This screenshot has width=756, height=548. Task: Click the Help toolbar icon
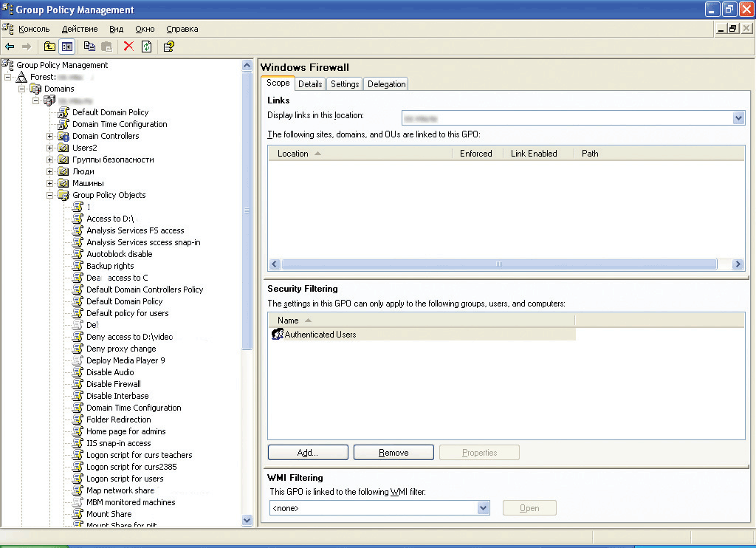click(x=169, y=47)
